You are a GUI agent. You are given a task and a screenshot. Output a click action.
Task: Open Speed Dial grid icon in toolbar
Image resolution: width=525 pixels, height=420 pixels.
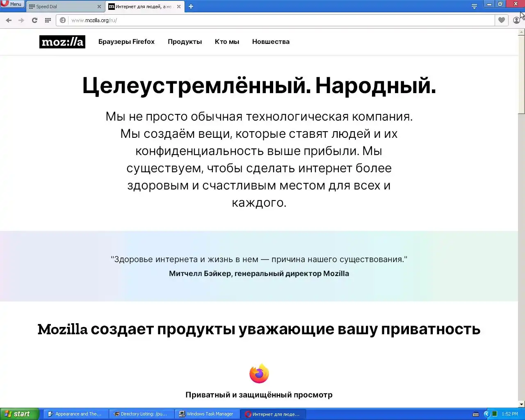point(48,20)
